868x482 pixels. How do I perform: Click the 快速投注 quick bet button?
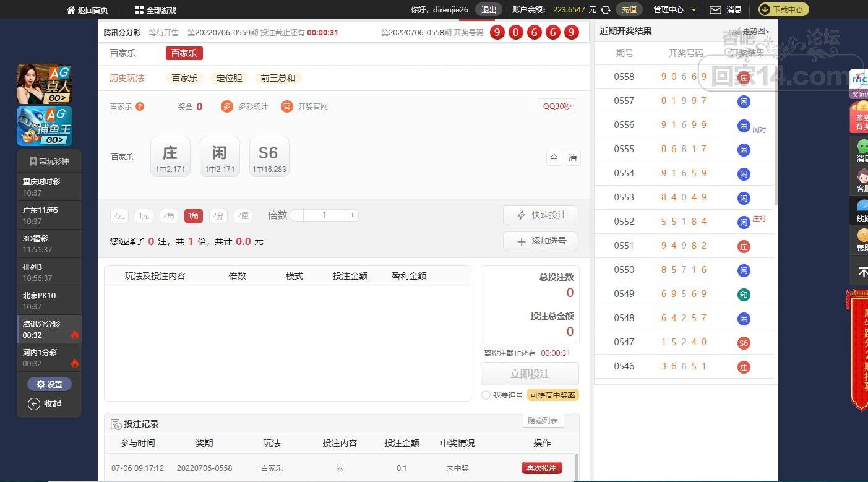[540, 215]
